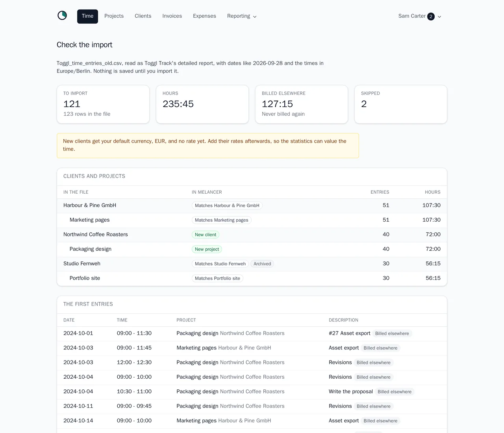The image size is (504, 433).
Task: Click the 09:00 - 11:45 time cell
Action: pyautogui.click(x=134, y=348)
